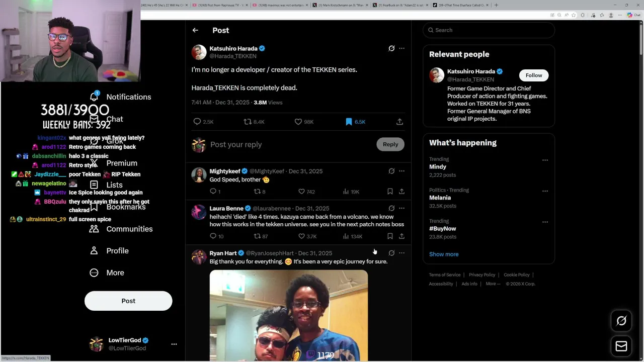This screenshot has height=362, width=644.
Task: Open Lists in sidebar
Action: [x=106, y=185]
